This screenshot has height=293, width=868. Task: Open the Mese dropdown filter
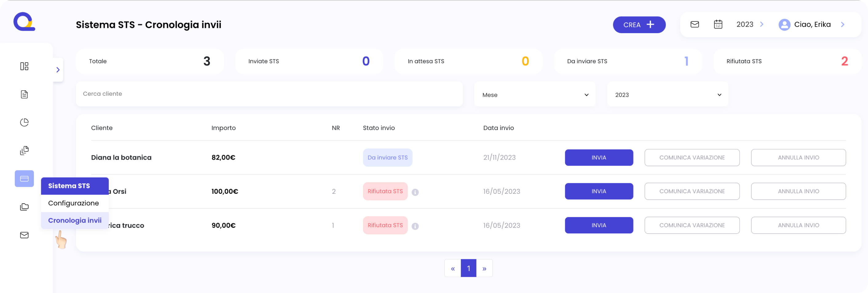tap(535, 95)
